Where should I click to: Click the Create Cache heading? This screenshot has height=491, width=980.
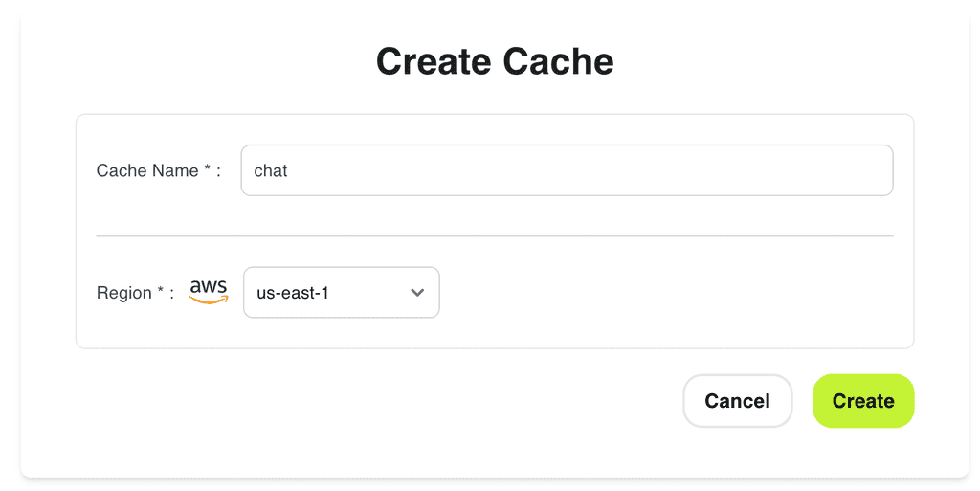(x=495, y=61)
